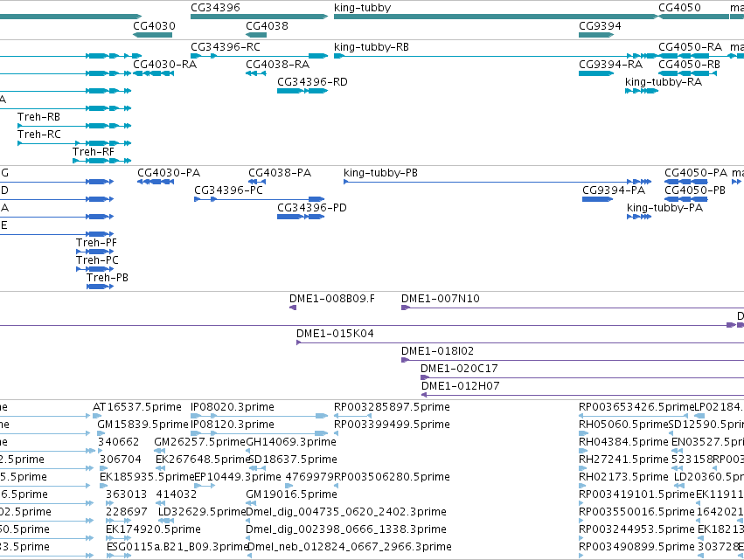Select transcript CG34396-RC
744x560 pixels.
(259, 56)
